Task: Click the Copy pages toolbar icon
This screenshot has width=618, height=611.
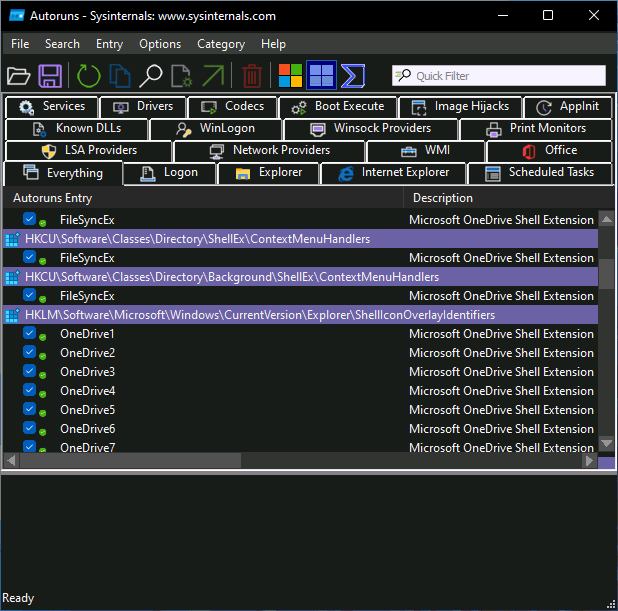Action: pos(120,75)
